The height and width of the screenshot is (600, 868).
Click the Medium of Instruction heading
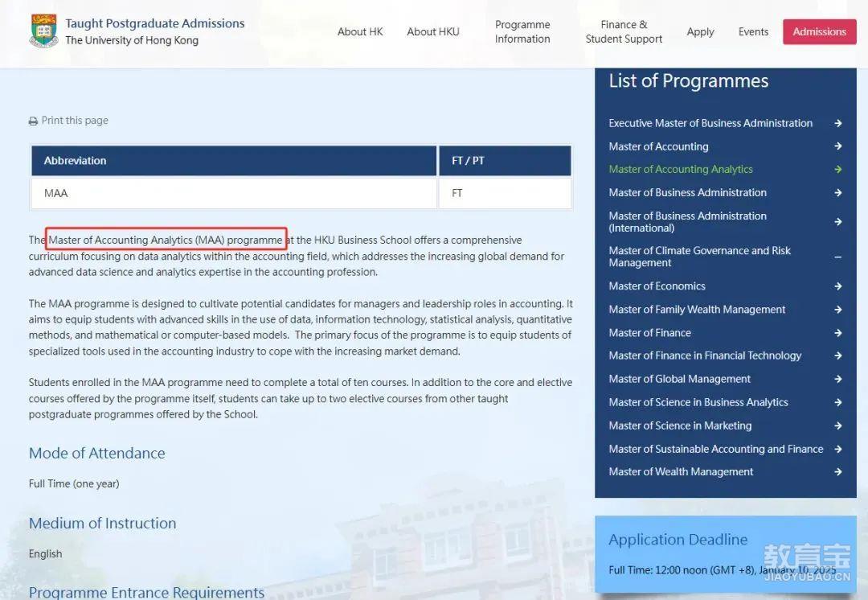(102, 523)
